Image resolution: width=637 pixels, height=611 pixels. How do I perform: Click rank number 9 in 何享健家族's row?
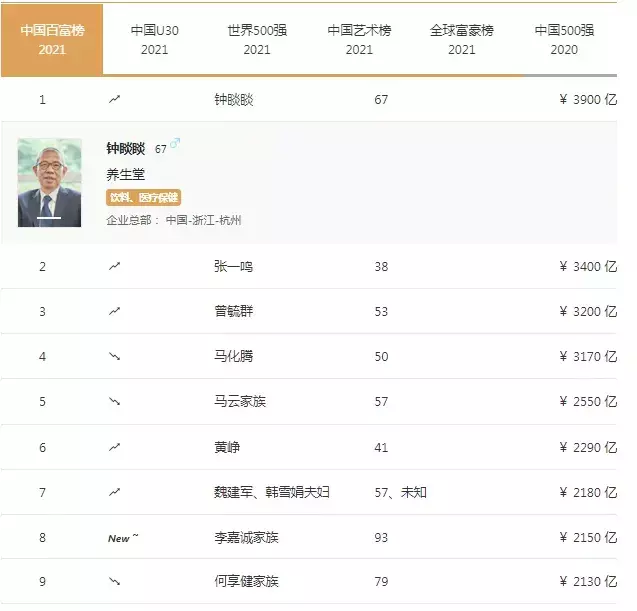[x=42, y=582]
